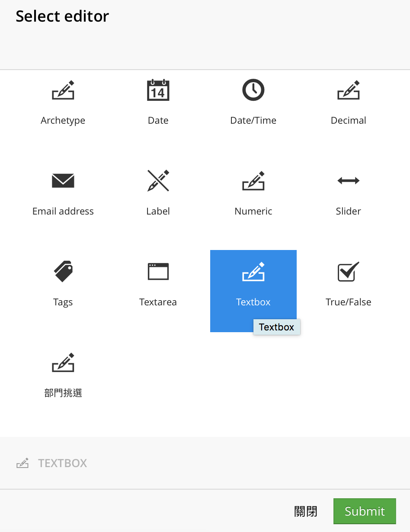410x532 pixels.
Task: Select the Label crossed-pen icon
Action: 158,181
